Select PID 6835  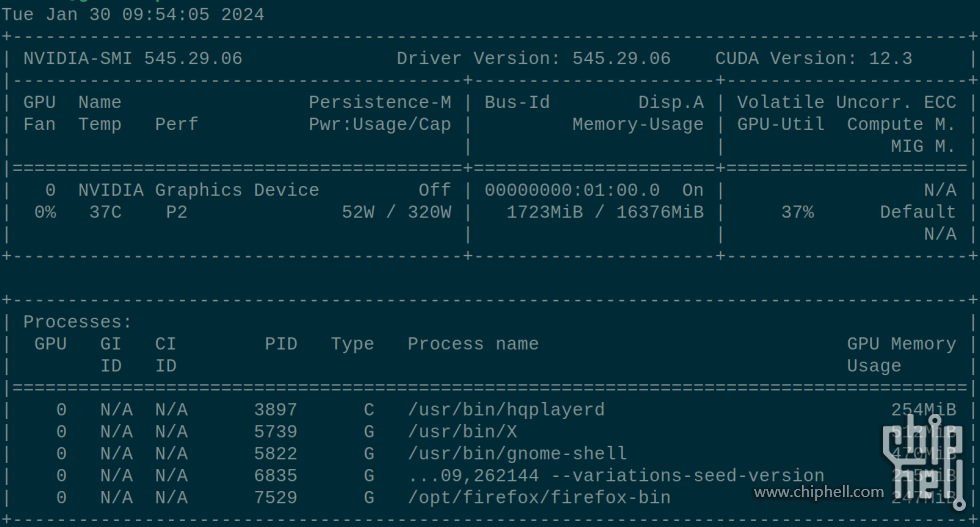(x=276, y=476)
